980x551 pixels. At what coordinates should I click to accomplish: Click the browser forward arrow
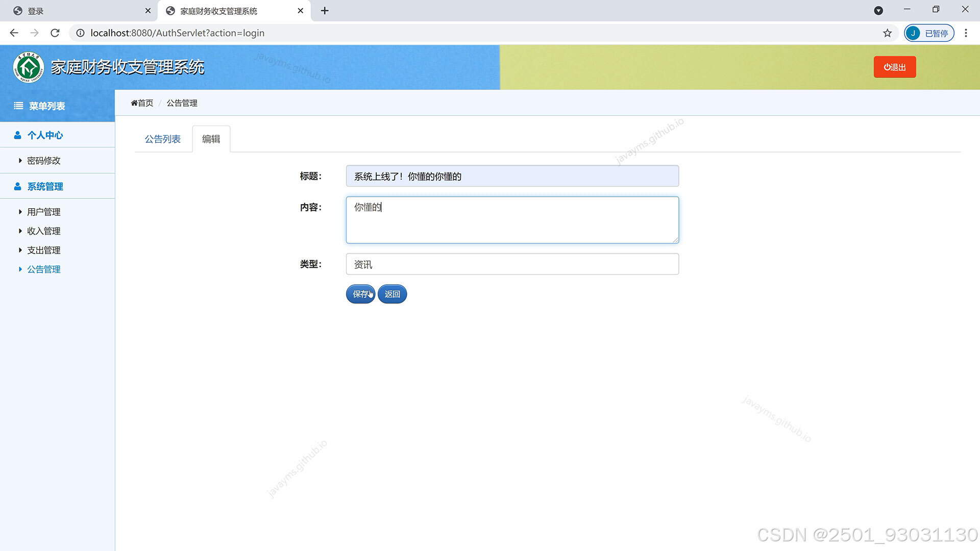(34, 33)
